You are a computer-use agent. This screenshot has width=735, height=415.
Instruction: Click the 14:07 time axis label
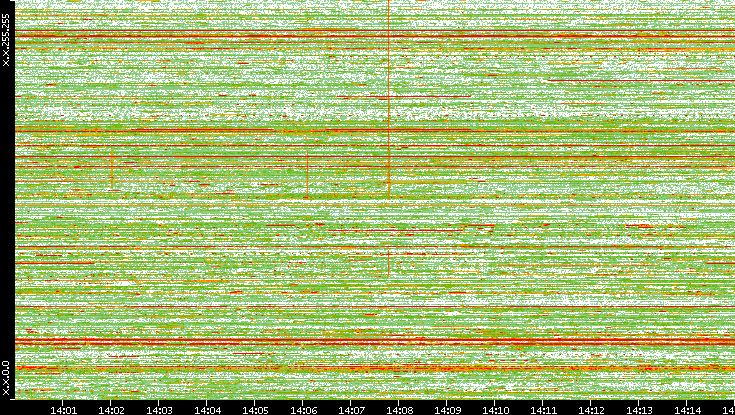pyautogui.click(x=351, y=410)
